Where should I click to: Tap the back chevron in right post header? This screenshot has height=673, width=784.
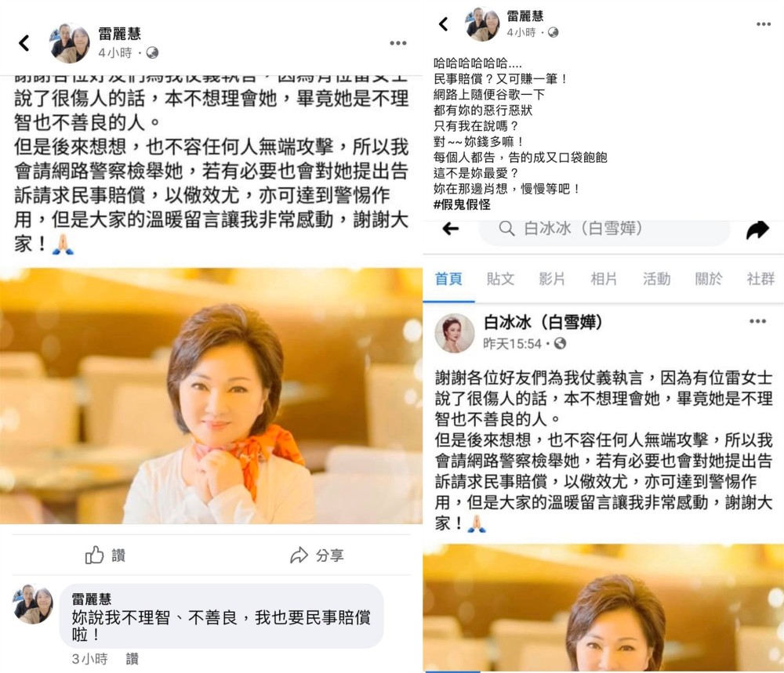click(x=444, y=24)
